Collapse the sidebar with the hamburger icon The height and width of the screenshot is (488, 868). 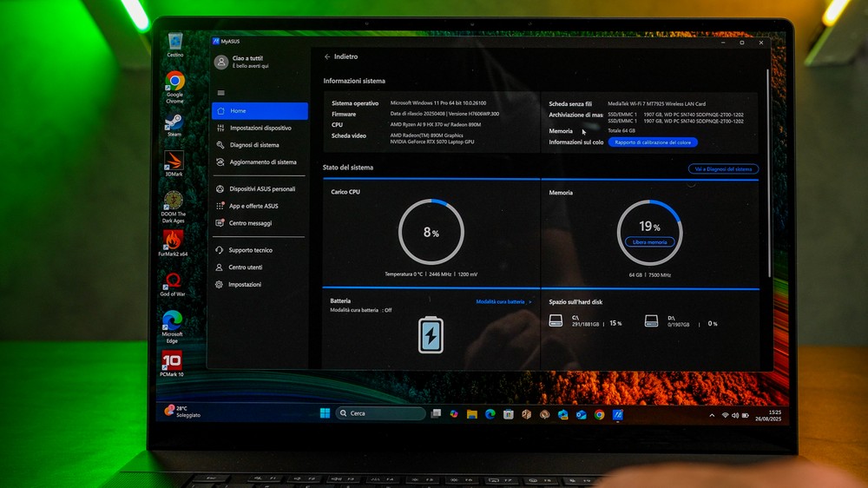[220, 93]
